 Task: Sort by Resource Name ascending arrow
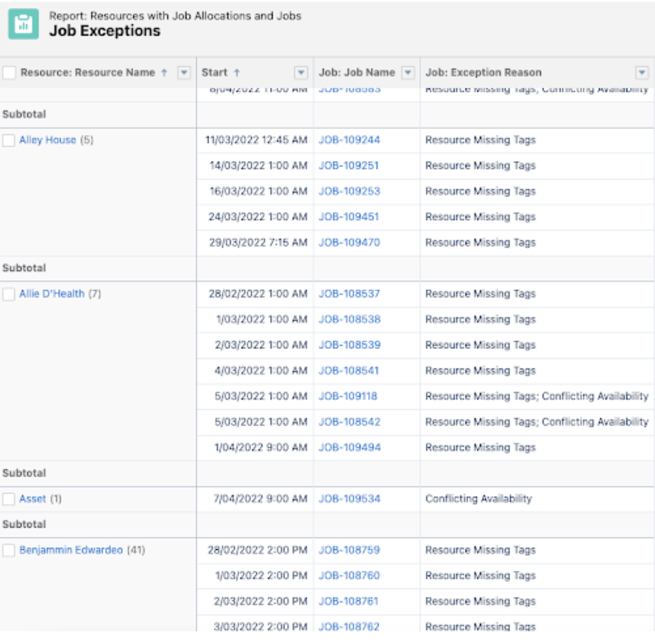pos(164,72)
